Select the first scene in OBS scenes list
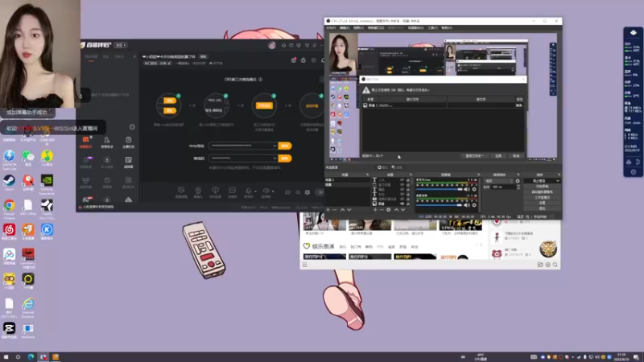Image resolution: width=644 pixels, height=362 pixels. pos(348,179)
